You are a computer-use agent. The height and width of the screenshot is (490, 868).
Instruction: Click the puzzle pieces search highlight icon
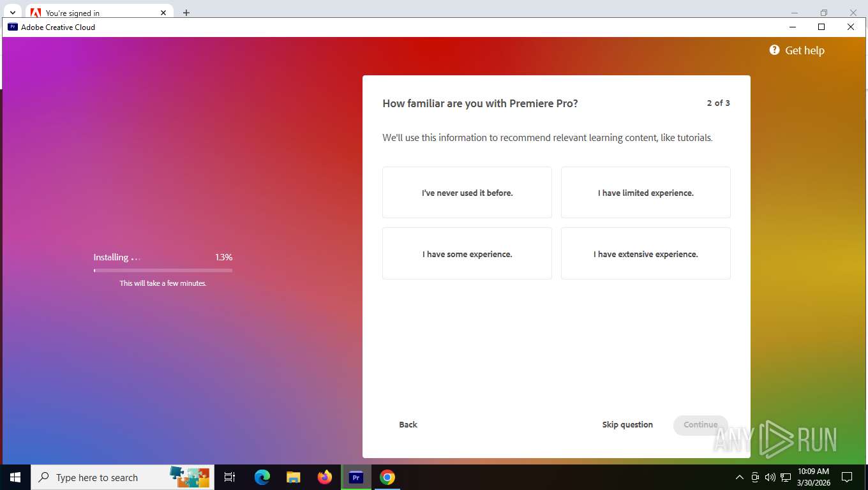coord(190,477)
